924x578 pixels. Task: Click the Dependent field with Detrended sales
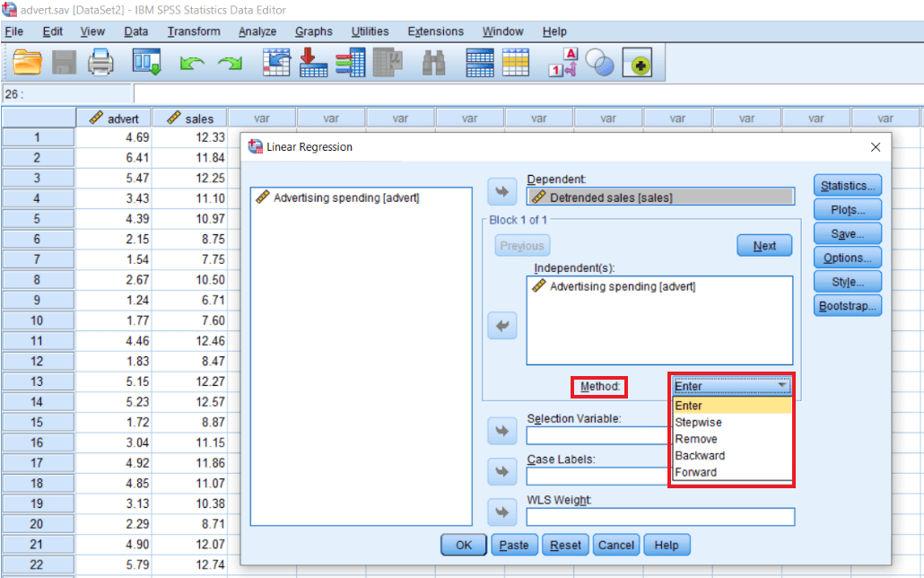[660, 197]
